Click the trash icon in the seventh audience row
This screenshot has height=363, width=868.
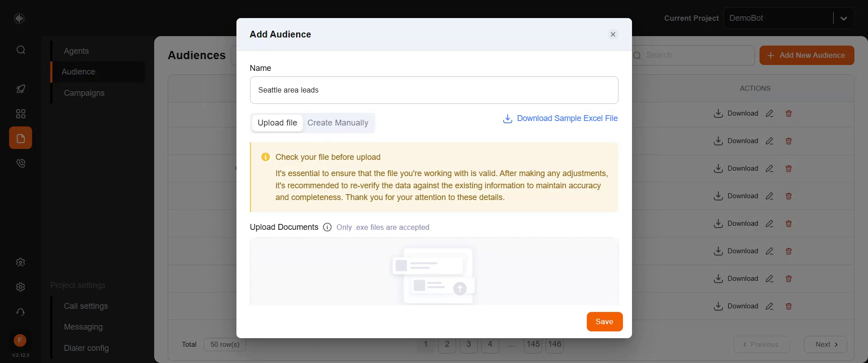[788, 279]
